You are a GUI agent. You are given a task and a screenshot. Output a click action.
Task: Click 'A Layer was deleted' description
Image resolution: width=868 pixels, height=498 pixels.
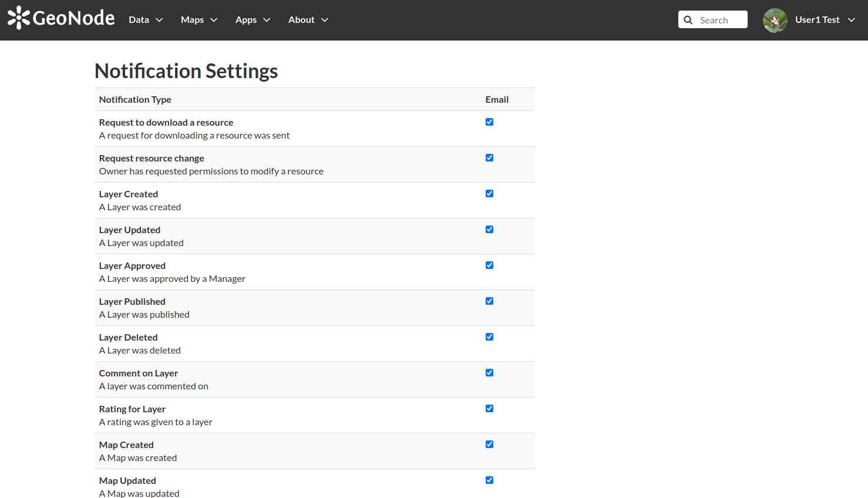140,351
